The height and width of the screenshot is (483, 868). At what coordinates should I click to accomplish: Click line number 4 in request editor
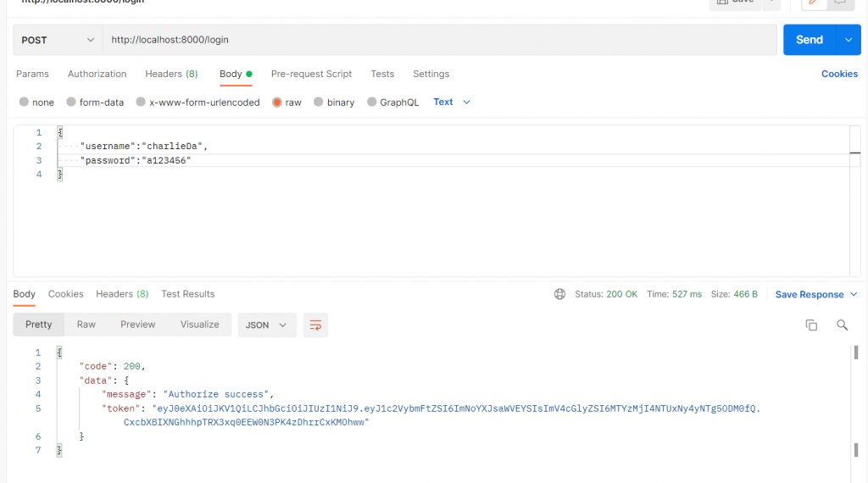(39, 175)
